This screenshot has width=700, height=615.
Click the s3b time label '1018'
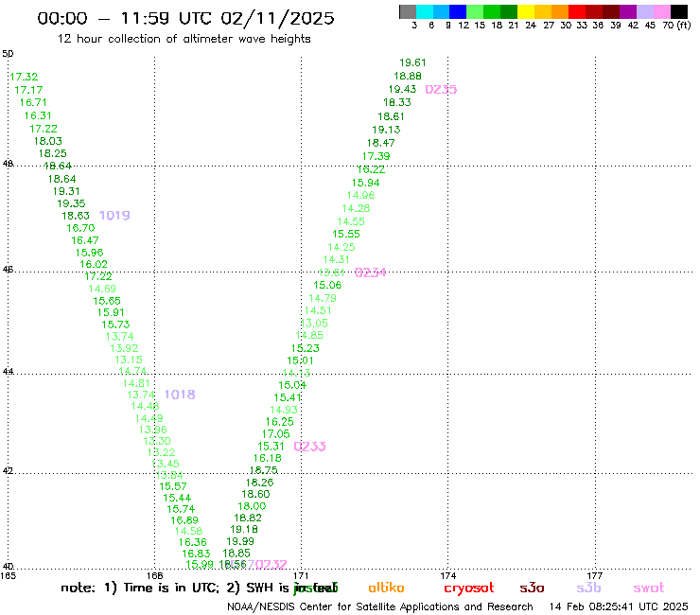coord(180,395)
